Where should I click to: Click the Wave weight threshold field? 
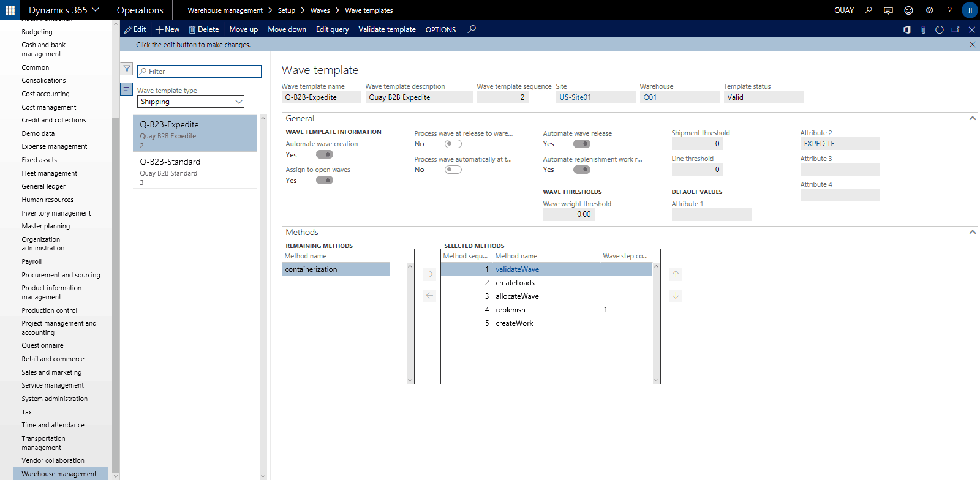[x=568, y=214]
